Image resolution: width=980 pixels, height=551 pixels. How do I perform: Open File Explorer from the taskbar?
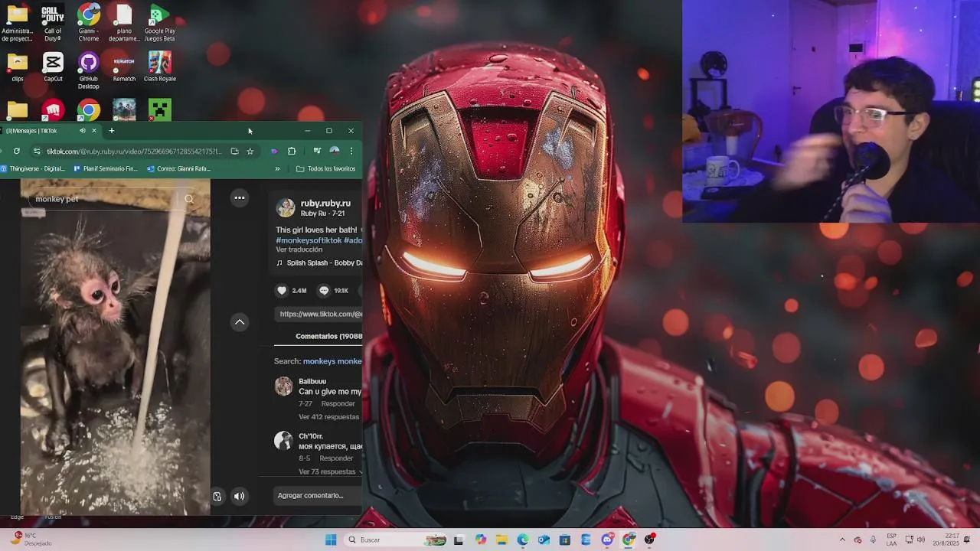click(501, 540)
